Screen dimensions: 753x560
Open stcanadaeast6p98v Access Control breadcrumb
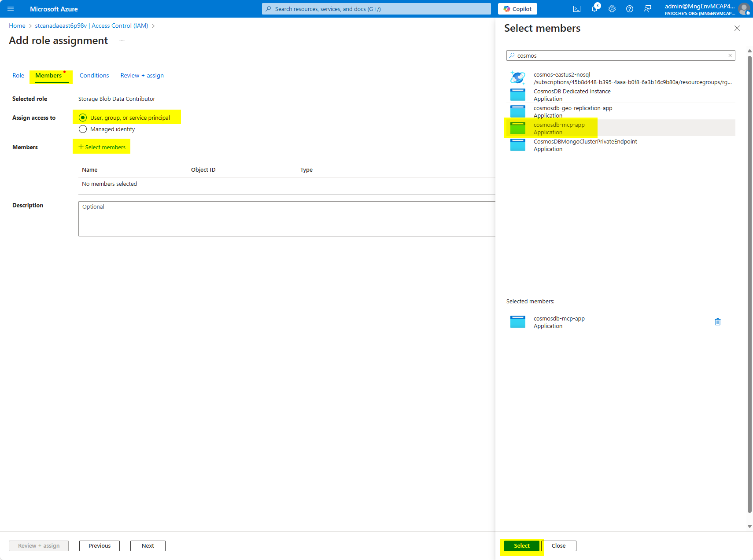click(x=92, y=26)
